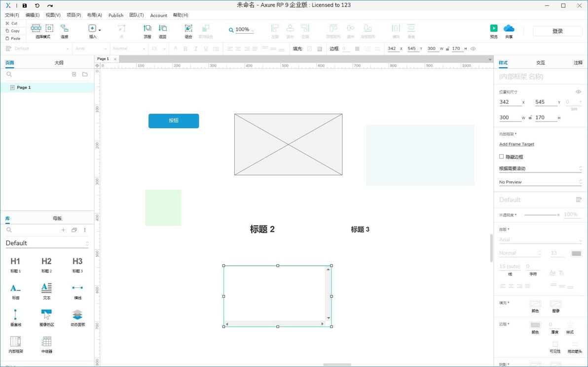Select the Vertical Line (垂直线) widget
This screenshot has height=367, width=588.
point(15,318)
